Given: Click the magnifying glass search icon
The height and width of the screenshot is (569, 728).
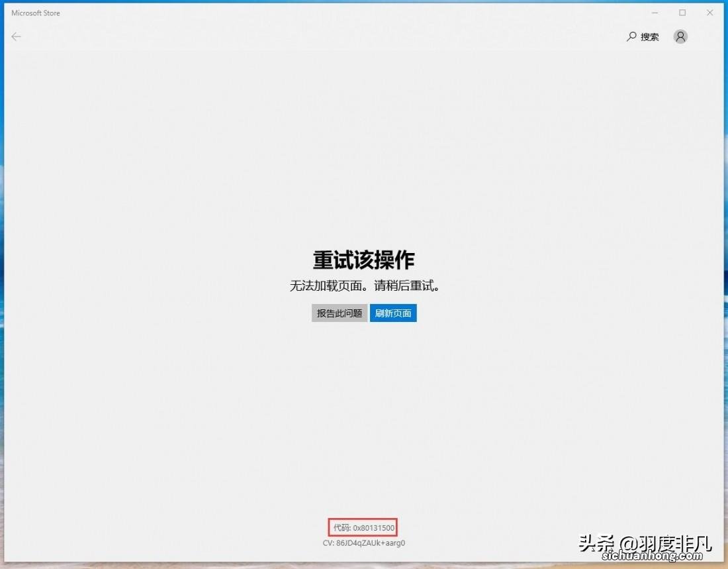Looking at the screenshot, I should pos(630,36).
